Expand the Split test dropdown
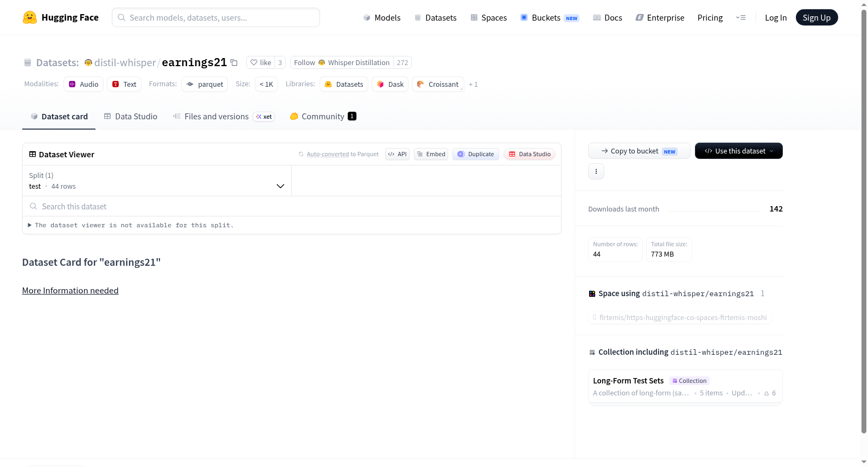The image size is (868, 467). click(x=157, y=181)
